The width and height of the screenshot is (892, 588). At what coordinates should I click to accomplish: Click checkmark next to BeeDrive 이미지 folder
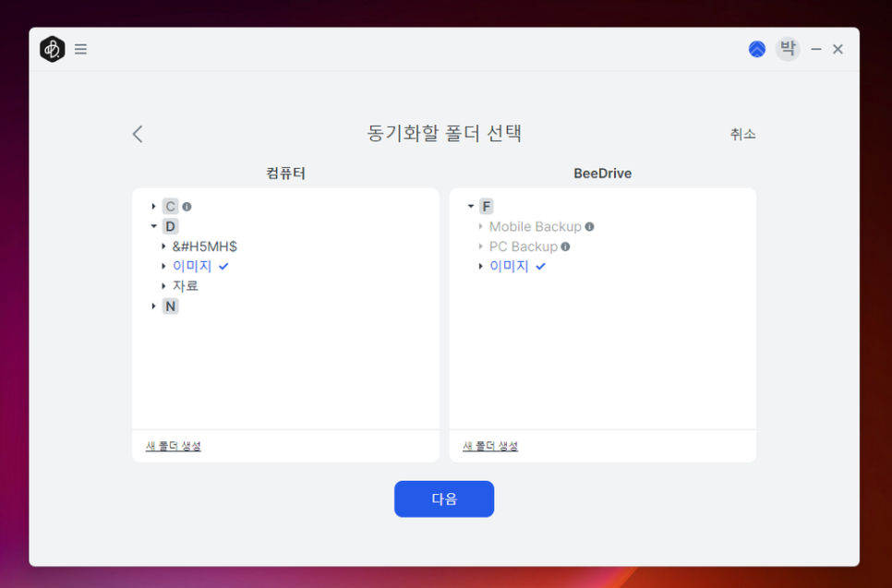pyautogui.click(x=540, y=266)
